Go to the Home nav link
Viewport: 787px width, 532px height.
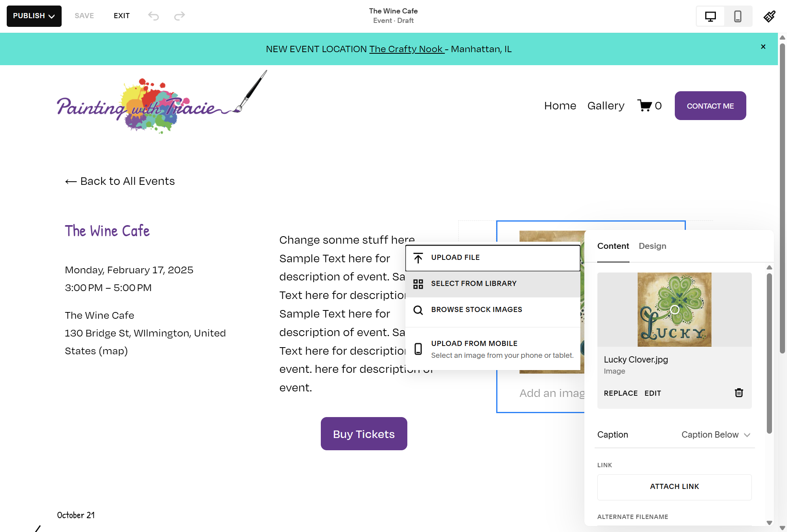pyautogui.click(x=560, y=106)
